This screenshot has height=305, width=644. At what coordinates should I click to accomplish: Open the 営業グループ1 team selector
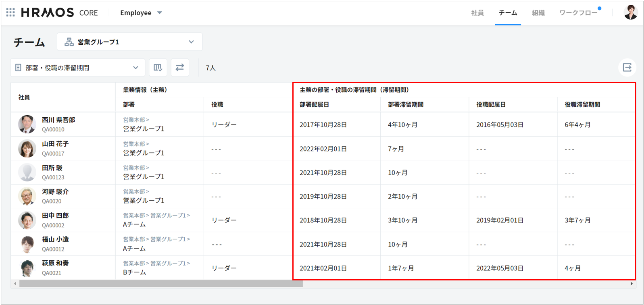pyautogui.click(x=129, y=42)
